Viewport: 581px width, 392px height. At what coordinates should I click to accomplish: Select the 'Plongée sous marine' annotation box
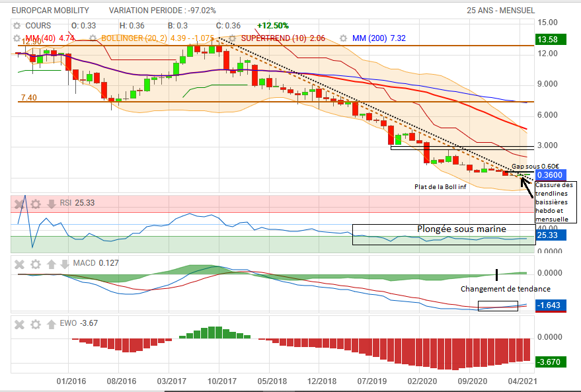coord(443,235)
